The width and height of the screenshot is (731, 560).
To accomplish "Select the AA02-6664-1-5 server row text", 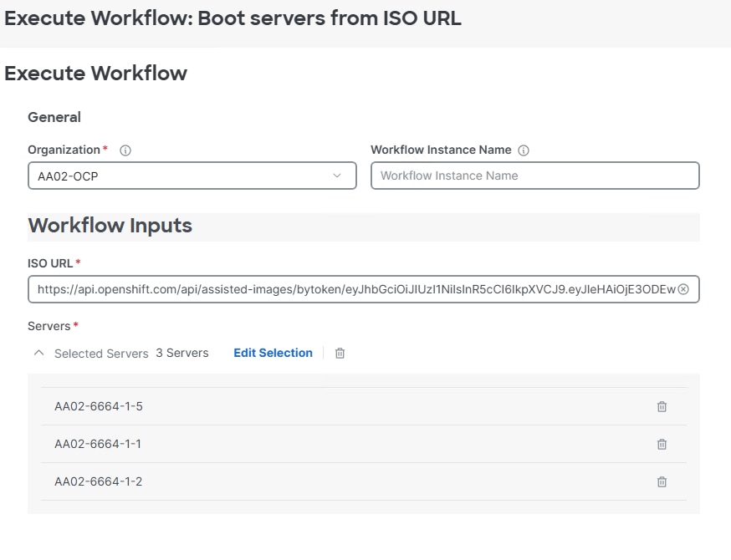I will click(x=99, y=406).
